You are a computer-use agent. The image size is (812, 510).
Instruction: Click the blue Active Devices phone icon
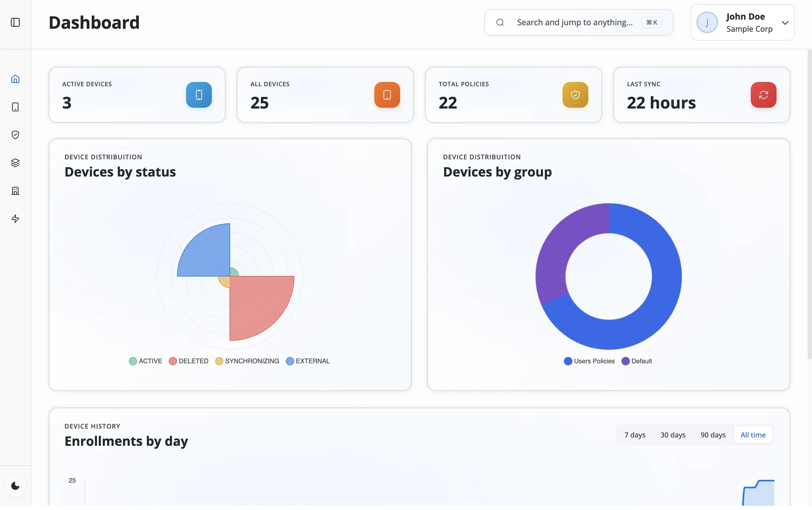coord(199,95)
